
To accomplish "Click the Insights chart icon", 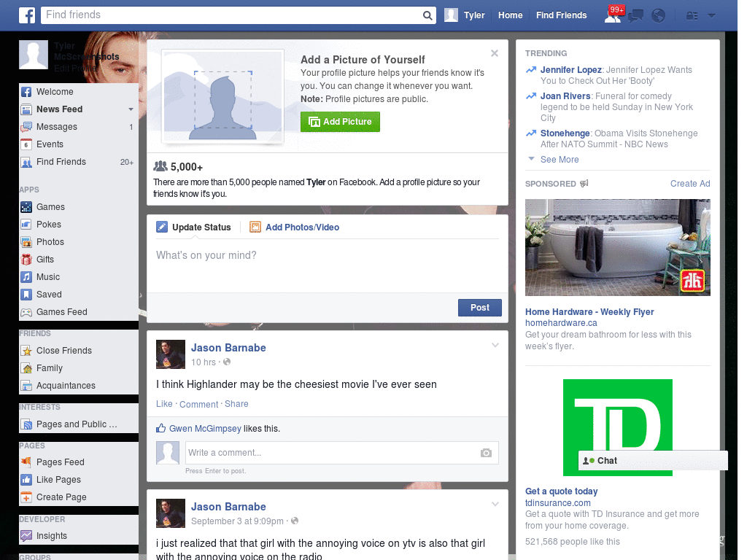I will pos(27,536).
